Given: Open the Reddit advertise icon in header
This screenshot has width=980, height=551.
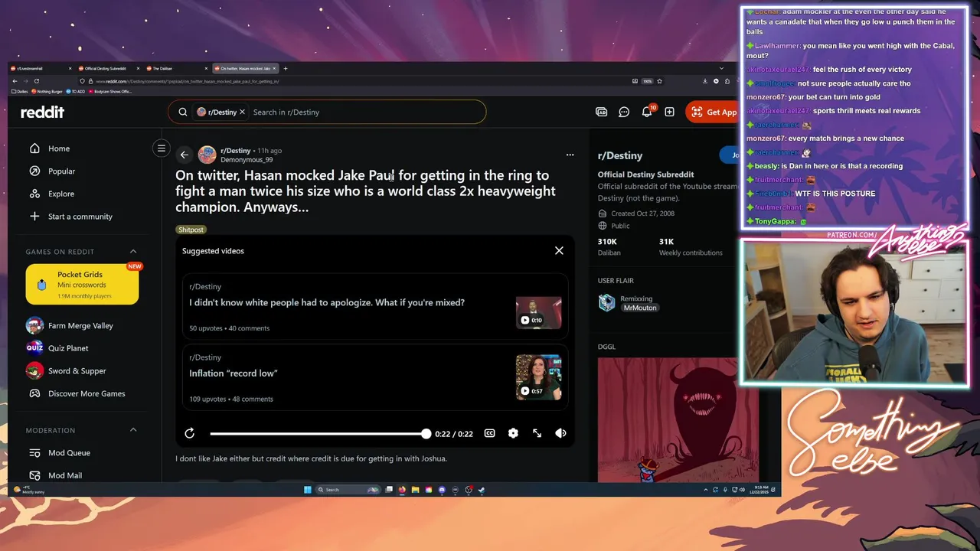Looking at the screenshot, I should point(602,112).
